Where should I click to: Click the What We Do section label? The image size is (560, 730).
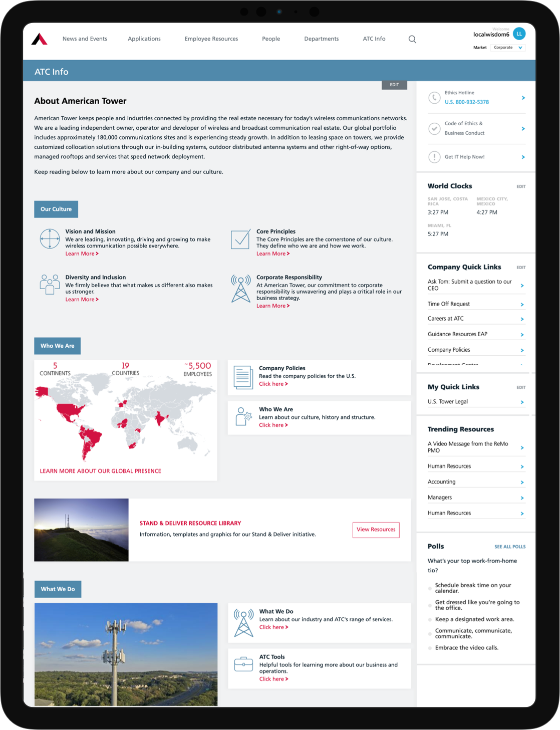58,589
